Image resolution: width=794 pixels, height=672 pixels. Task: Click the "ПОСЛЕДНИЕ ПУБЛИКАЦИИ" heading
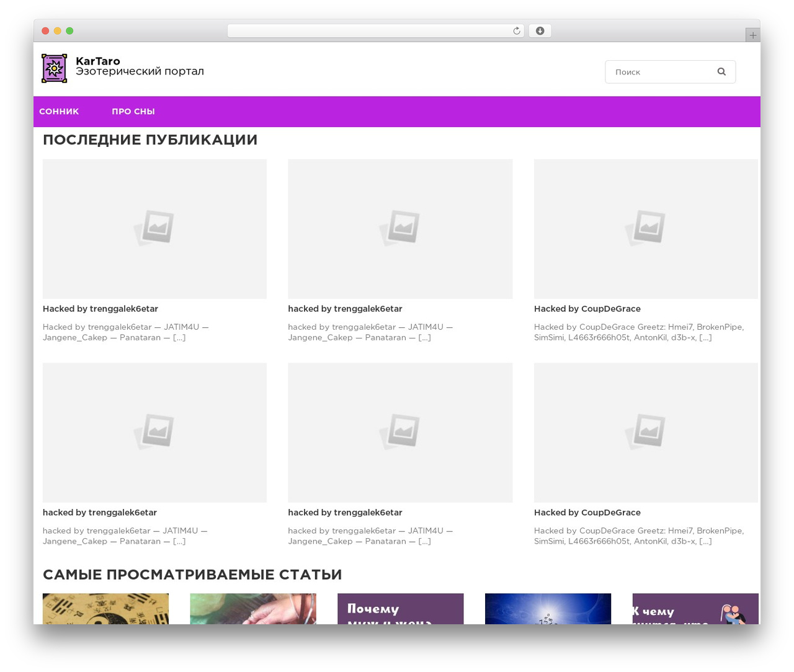point(150,140)
